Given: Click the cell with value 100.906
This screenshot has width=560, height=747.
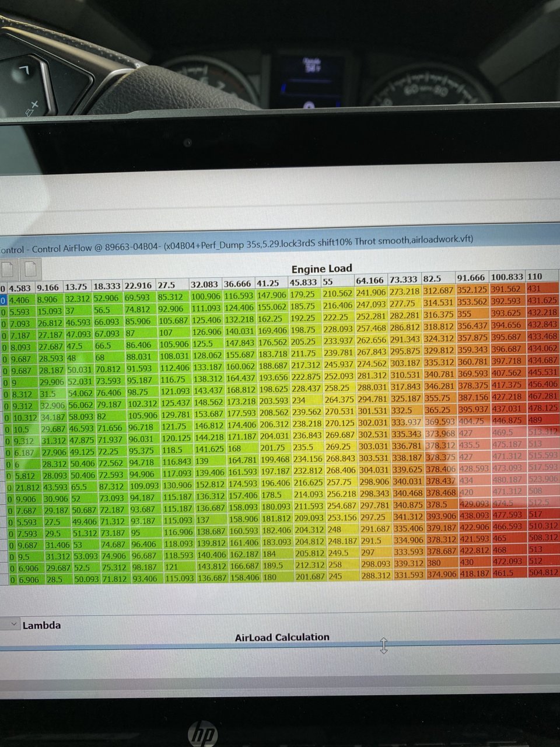Looking at the screenshot, I should tap(206, 296).
